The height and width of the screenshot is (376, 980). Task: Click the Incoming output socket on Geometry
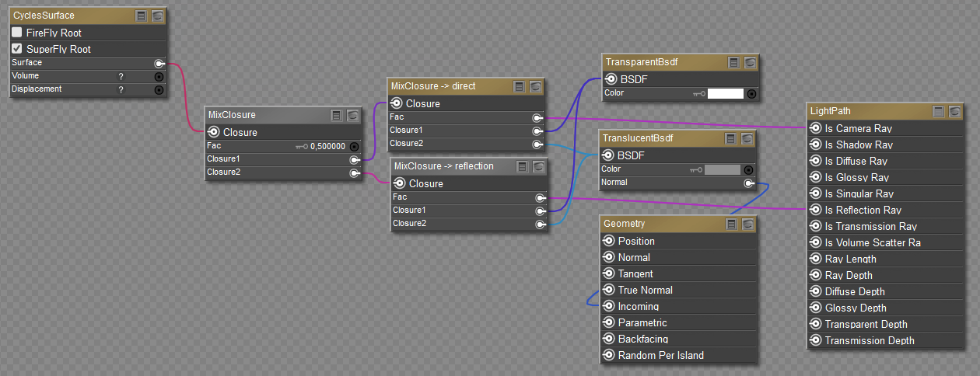609,306
